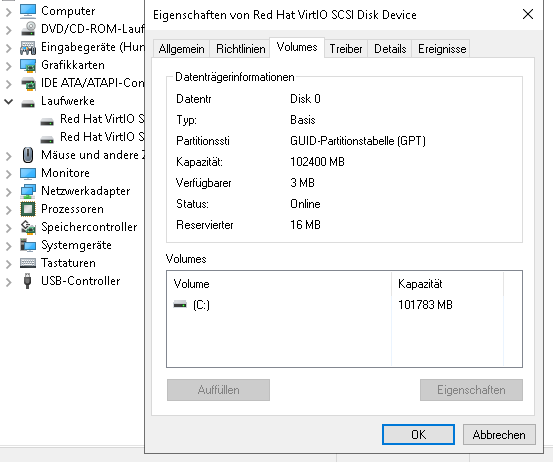Switch to the Allgemein tab
The image size is (553, 462).
181,49
